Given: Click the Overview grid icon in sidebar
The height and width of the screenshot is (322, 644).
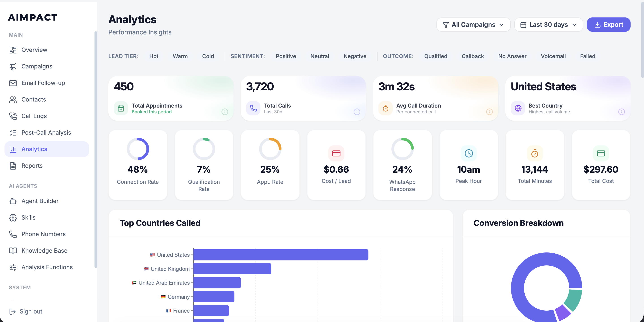Looking at the screenshot, I should point(13,50).
